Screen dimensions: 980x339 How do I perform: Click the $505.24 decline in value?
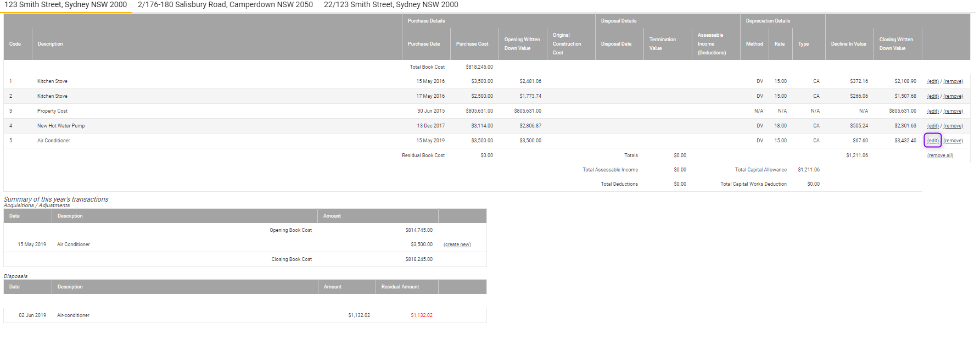pyautogui.click(x=859, y=126)
